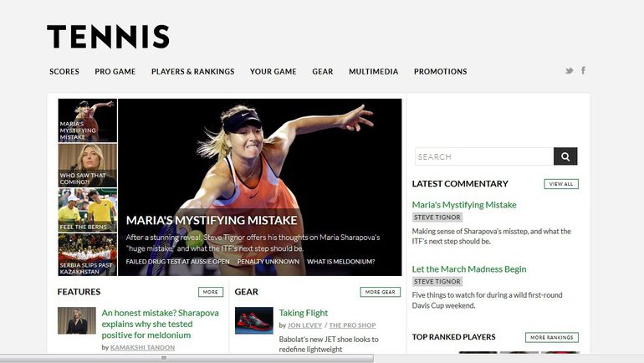Open the Multimedia menu

pos(373,71)
